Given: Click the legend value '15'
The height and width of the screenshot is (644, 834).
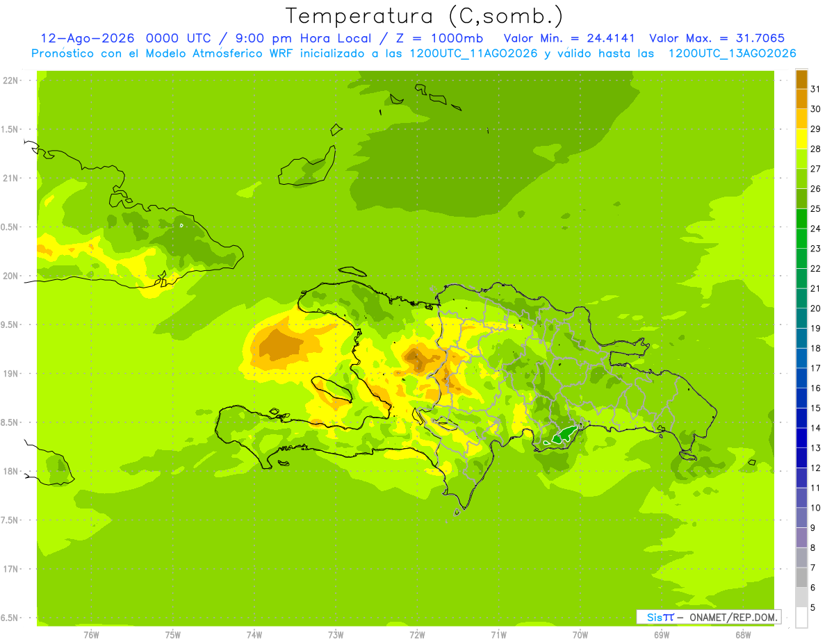Looking at the screenshot, I should point(815,408).
